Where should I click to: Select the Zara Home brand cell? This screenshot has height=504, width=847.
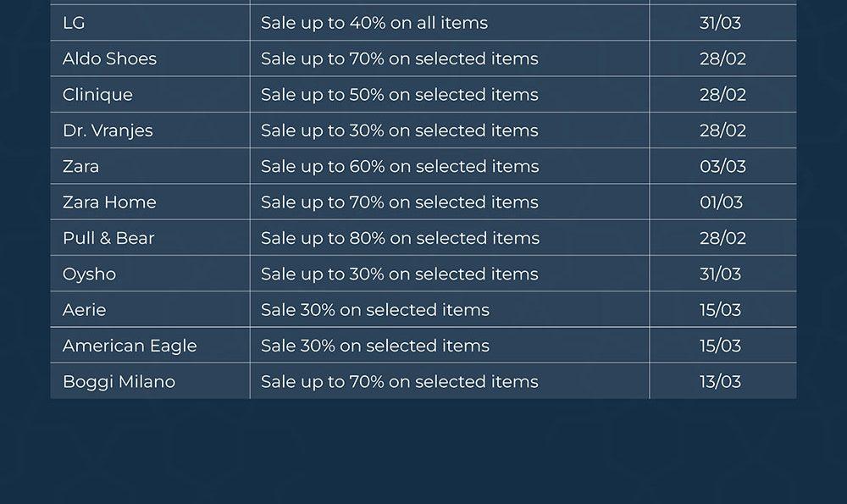click(x=109, y=202)
